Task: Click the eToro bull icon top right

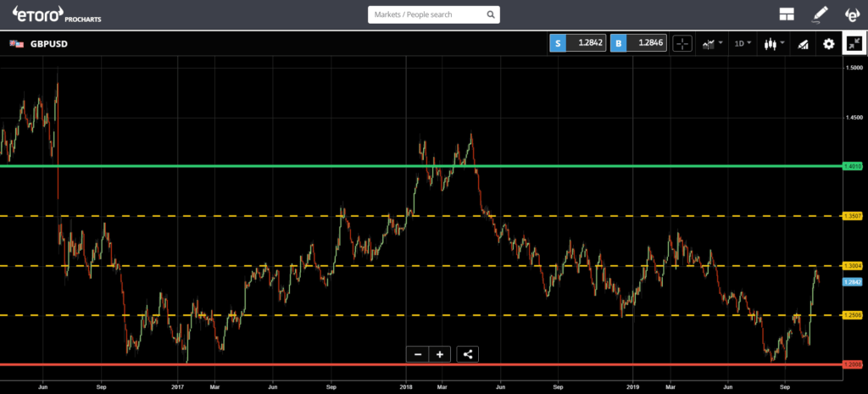Action: [853, 14]
